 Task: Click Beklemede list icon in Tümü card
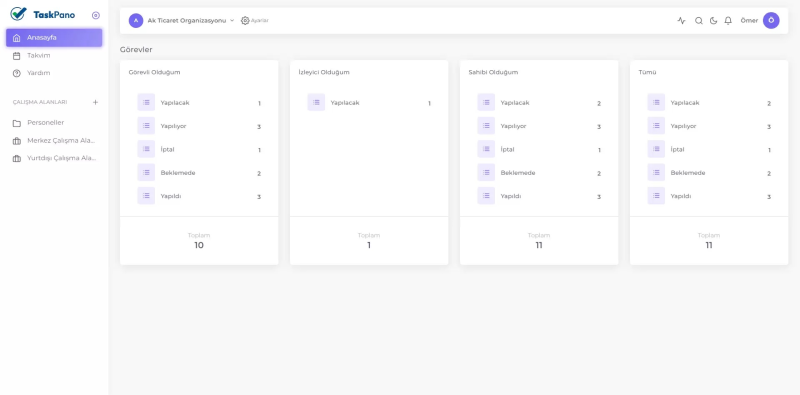tap(656, 172)
